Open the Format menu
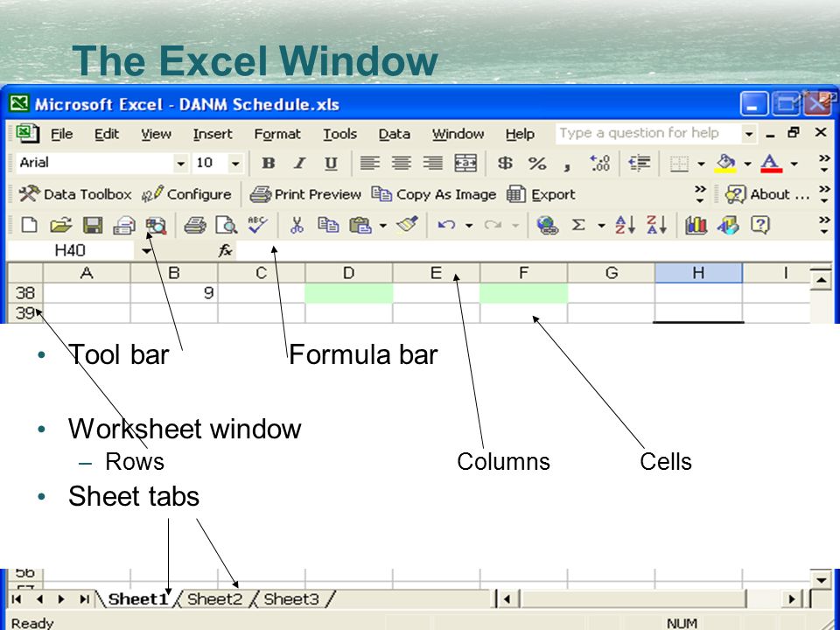This screenshot has width=840, height=630. (277, 134)
